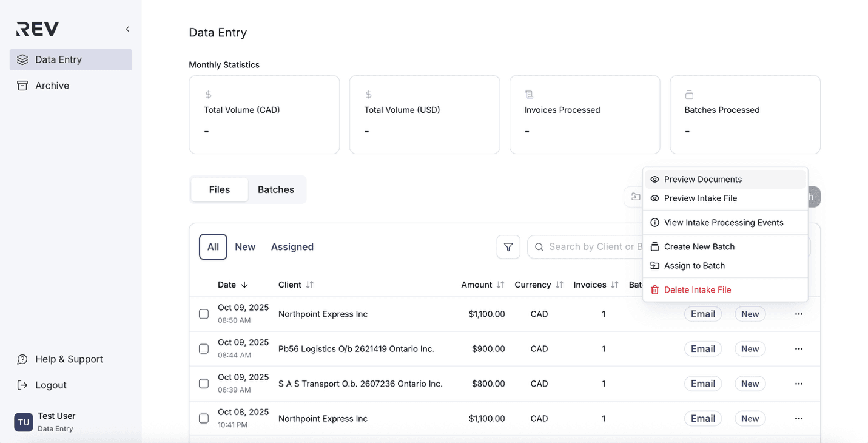The height and width of the screenshot is (443, 868).
Task: Check the checkbox on the first Northpoint Express row
Action: [x=204, y=314]
